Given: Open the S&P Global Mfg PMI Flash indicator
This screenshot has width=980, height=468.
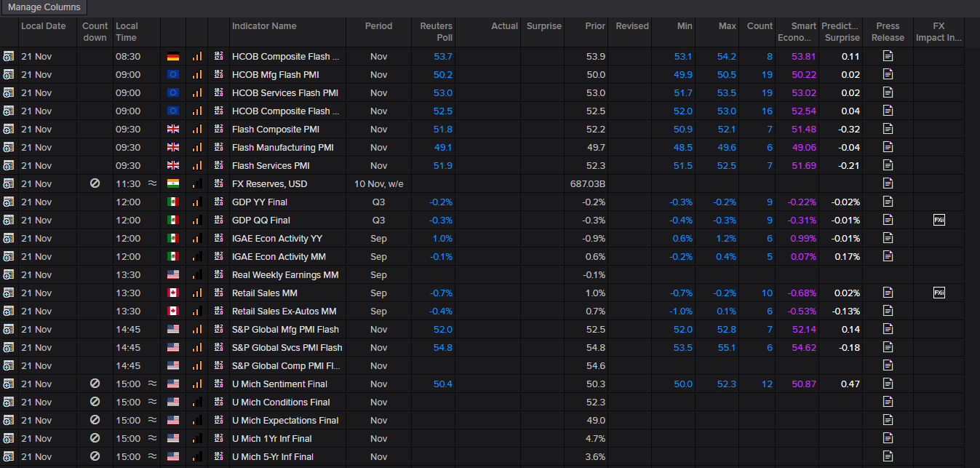Looking at the screenshot, I should coord(285,329).
